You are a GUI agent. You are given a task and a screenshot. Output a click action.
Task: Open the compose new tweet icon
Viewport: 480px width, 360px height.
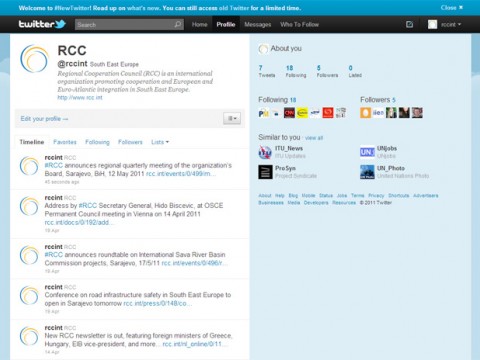pos(410,24)
